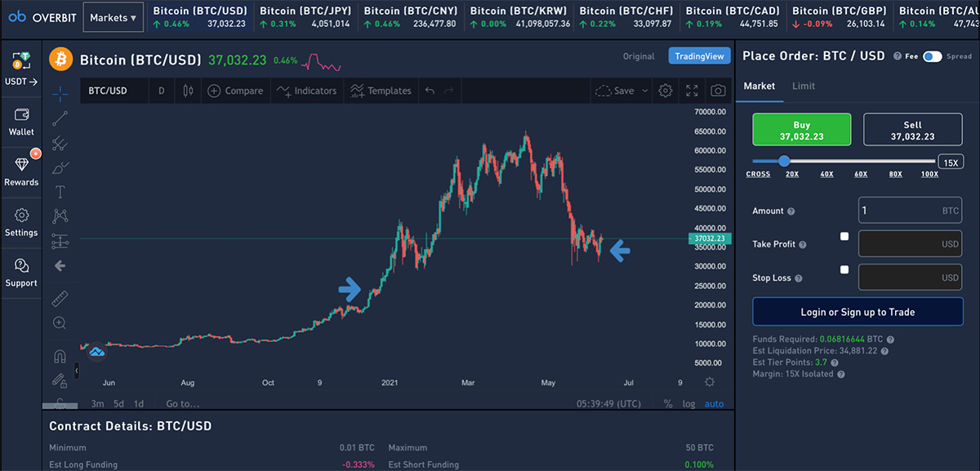The image size is (980, 471).
Task: Open indicator Templates
Action: (381, 91)
